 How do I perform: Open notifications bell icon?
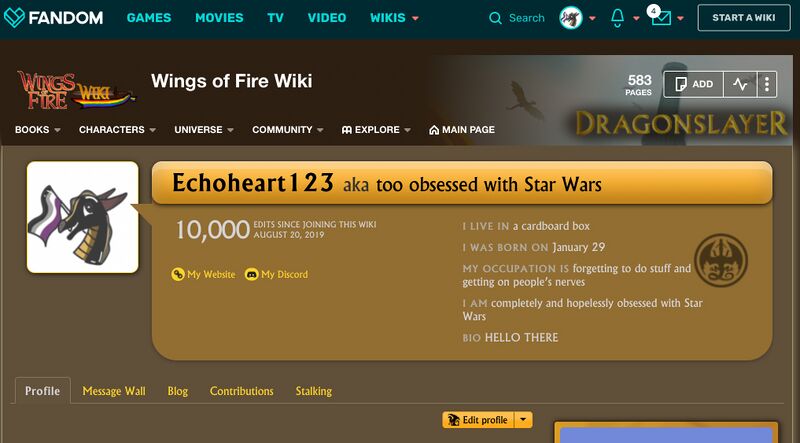[x=617, y=18]
